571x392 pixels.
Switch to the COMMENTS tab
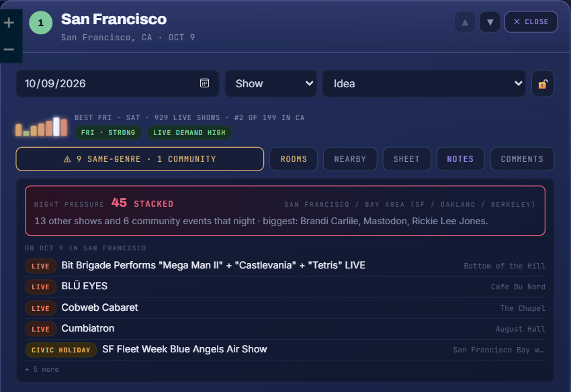[x=522, y=159]
